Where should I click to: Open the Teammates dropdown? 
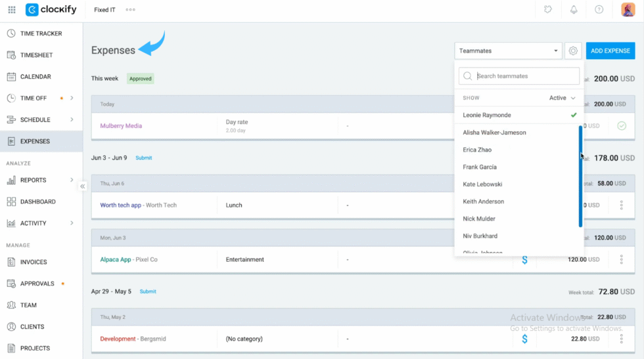[508, 51]
